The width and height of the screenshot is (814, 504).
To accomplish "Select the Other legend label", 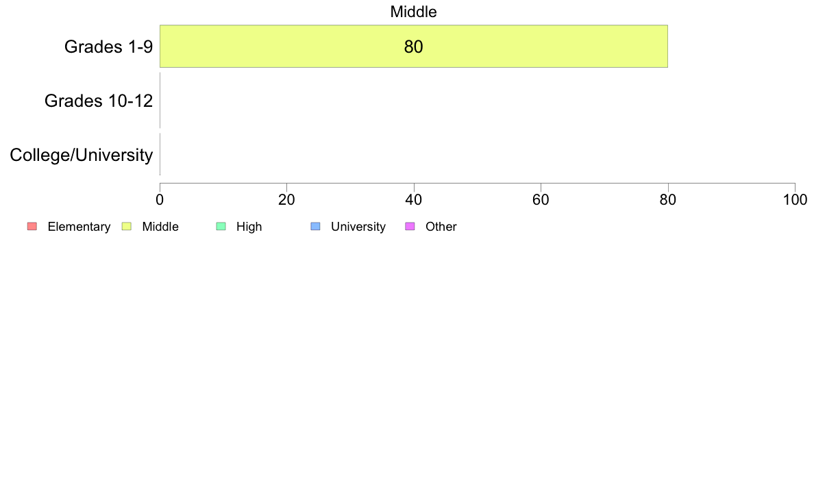I will pyautogui.click(x=441, y=227).
